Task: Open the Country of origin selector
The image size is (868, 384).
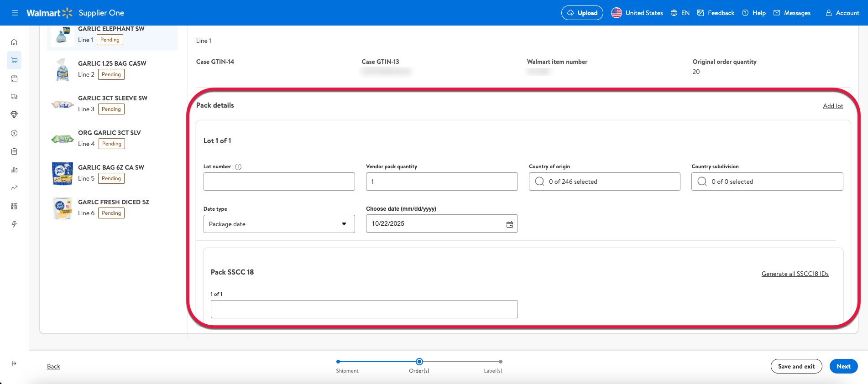Action: click(604, 182)
